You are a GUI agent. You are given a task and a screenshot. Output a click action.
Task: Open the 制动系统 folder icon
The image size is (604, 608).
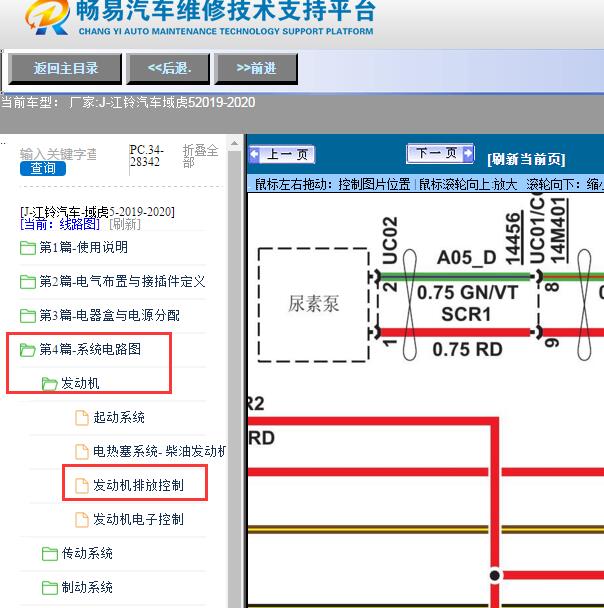click(50, 588)
